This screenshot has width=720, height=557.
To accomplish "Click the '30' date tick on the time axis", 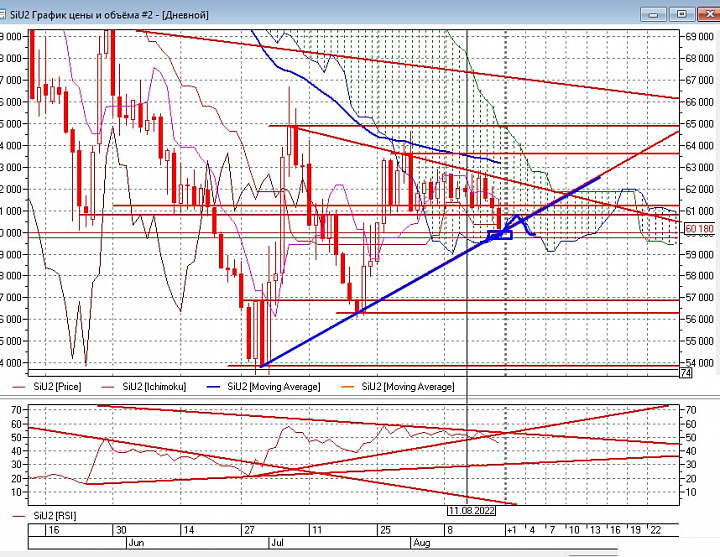I will click(x=121, y=530).
